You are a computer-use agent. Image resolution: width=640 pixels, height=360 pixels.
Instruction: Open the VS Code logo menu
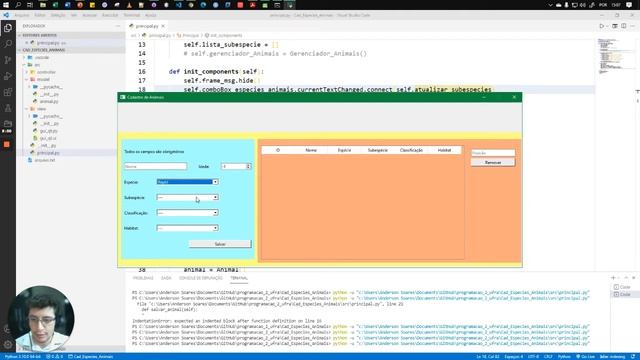pos(6,15)
